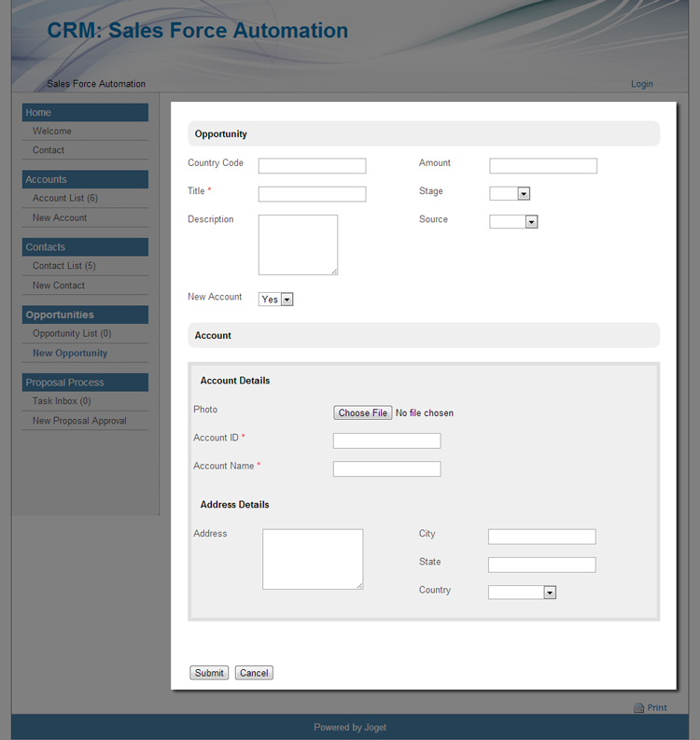Click the Choose File button
This screenshot has height=740, width=700.
pos(362,413)
